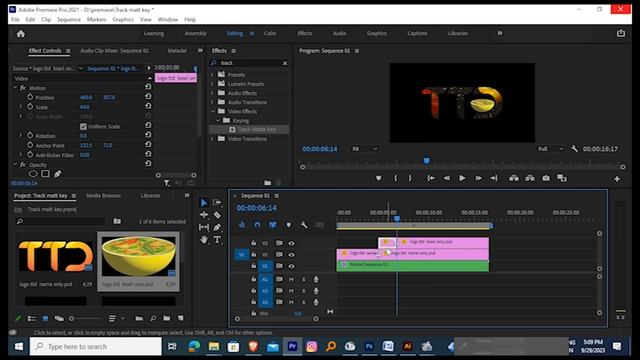Open the Graphics menu
The image size is (640, 360).
123,20
